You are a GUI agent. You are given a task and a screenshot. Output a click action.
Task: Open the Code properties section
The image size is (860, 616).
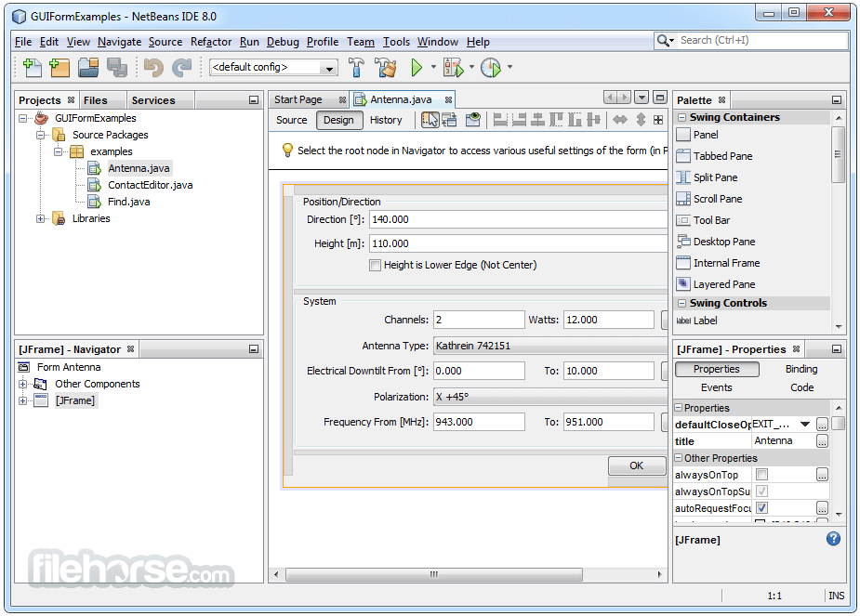tap(801, 387)
